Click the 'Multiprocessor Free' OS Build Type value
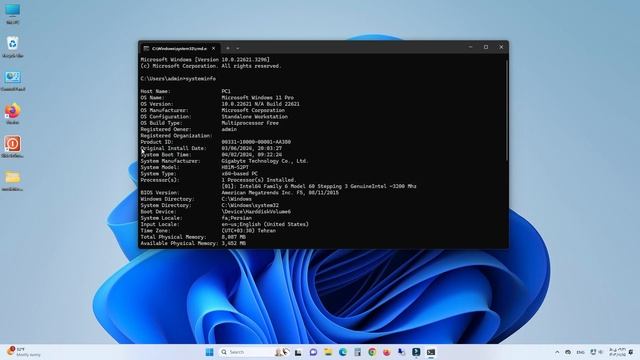 [250, 123]
